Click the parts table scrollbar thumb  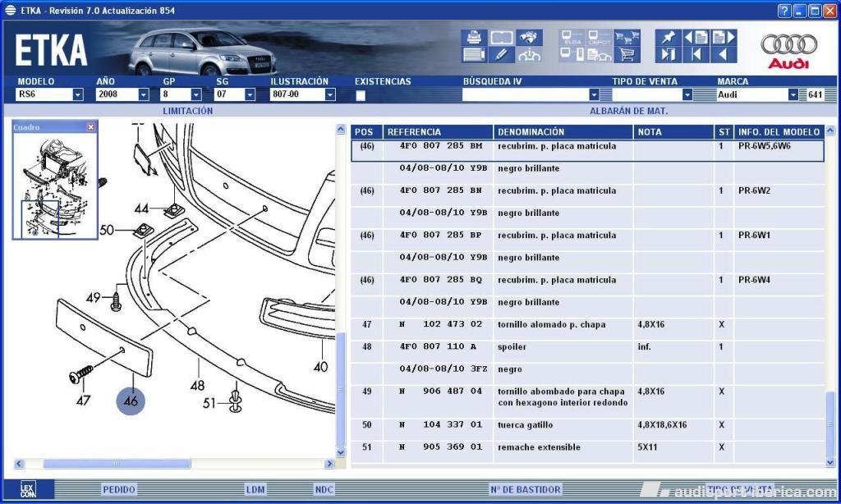coord(830,424)
